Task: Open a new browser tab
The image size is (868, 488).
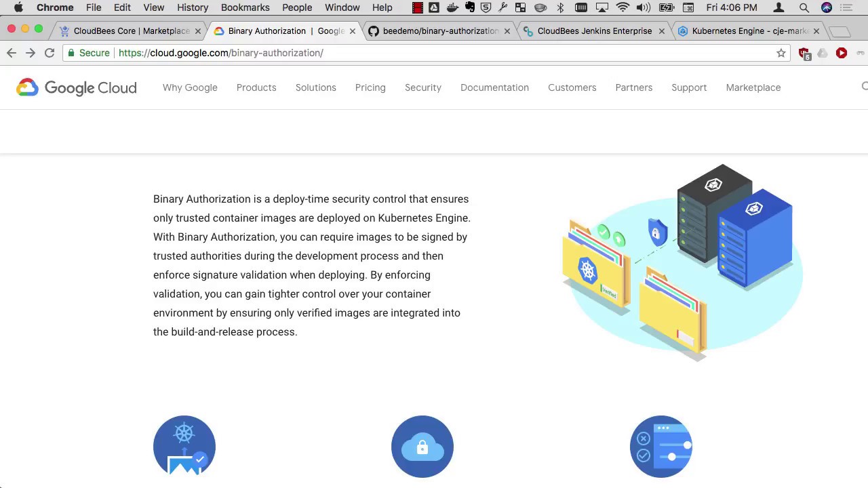Action: point(840,32)
